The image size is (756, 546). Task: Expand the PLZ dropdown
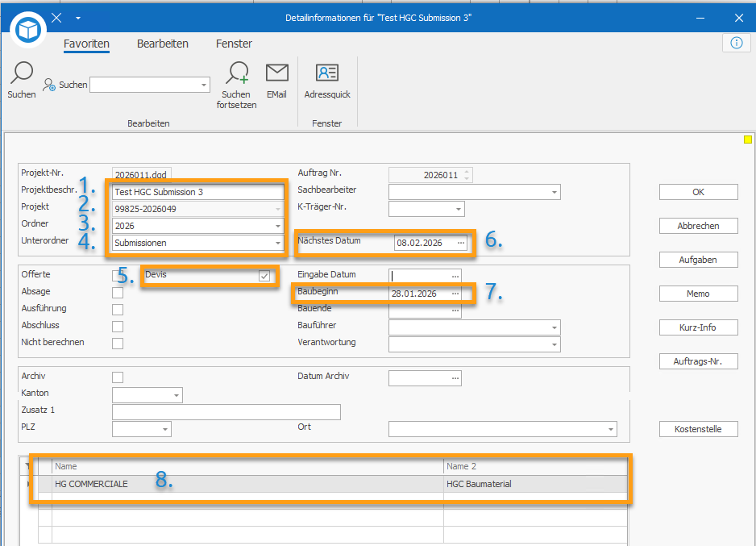tap(165, 429)
